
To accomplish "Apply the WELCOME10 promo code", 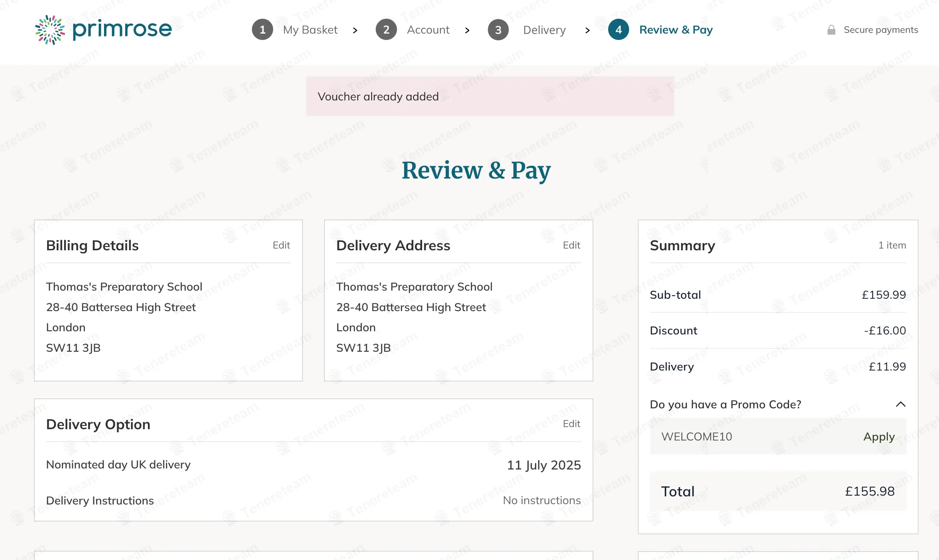I will click(879, 437).
